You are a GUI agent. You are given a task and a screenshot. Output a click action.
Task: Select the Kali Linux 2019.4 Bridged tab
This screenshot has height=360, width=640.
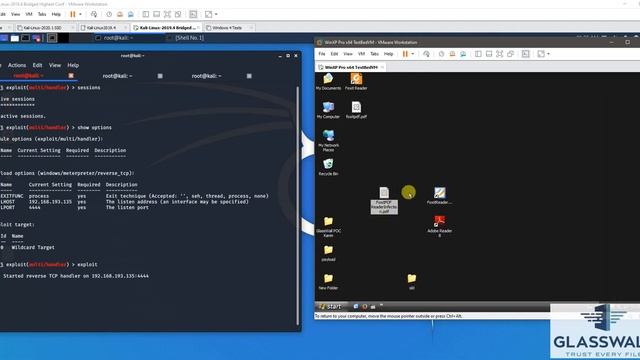click(167, 28)
